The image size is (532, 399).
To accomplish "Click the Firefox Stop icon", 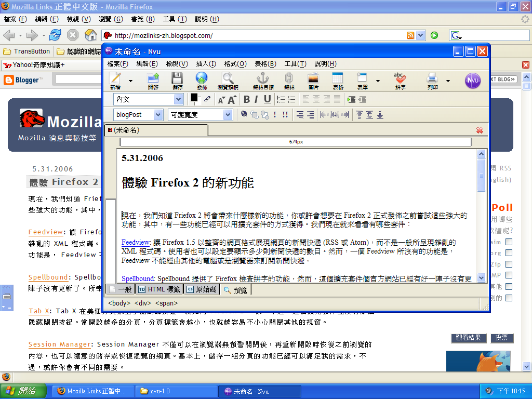I will [x=73, y=35].
